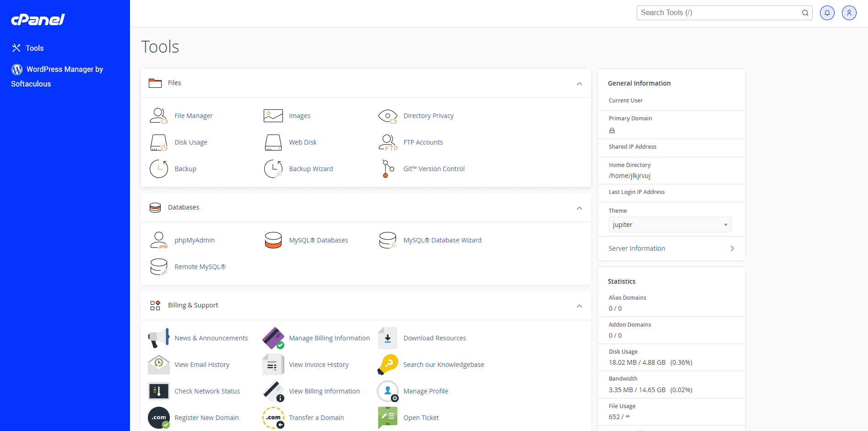This screenshot has height=431, width=868.
Task: Open FTP Accounts
Action: (x=423, y=142)
